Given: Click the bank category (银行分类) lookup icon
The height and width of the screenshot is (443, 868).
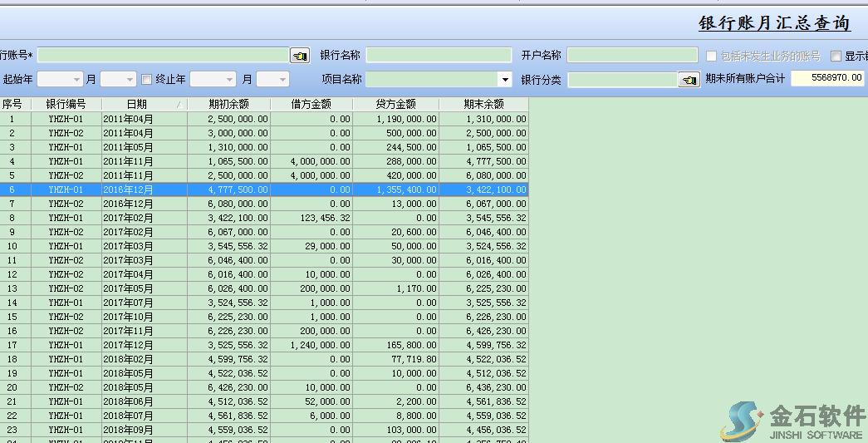Looking at the screenshot, I should (689, 80).
